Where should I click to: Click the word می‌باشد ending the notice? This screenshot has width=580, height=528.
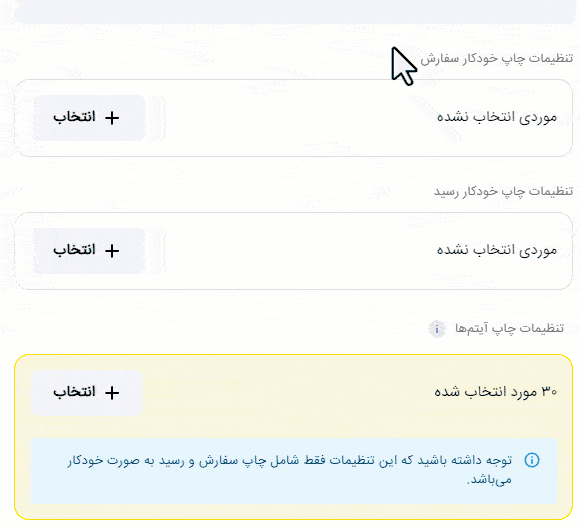[489, 480]
